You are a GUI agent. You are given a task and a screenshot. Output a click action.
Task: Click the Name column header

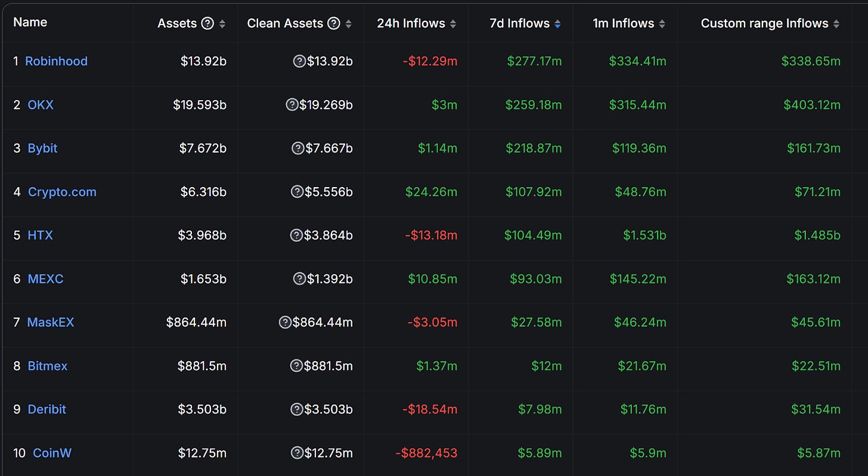click(x=30, y=22)
